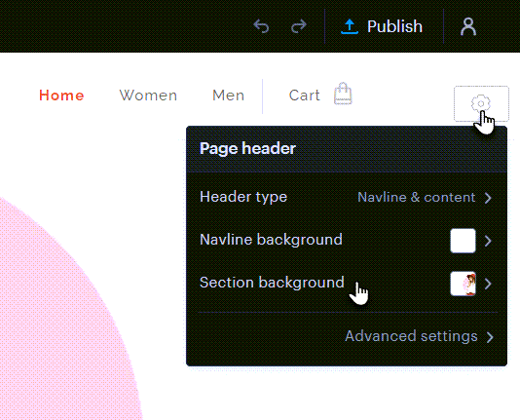Expand Header type chevron arrow
Viewport: 520px width, 420px height.
coord(488,198)
